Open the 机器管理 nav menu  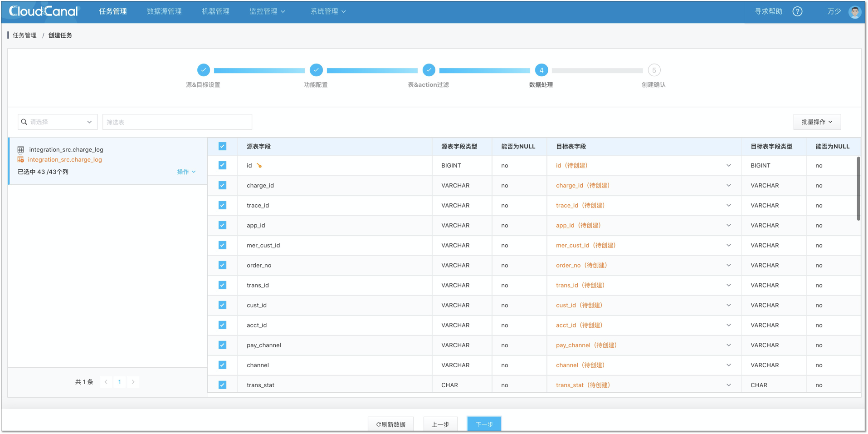point(215,11)
